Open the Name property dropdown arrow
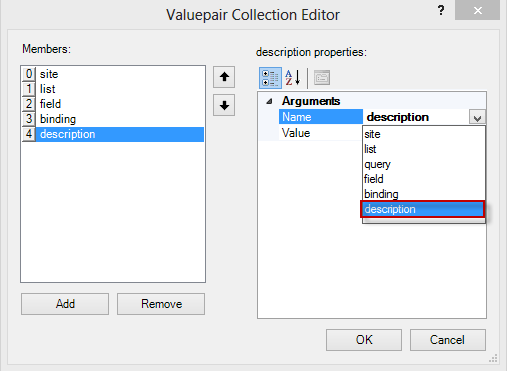The width and height of the screenshot is (507, 371). coord(477,117)
